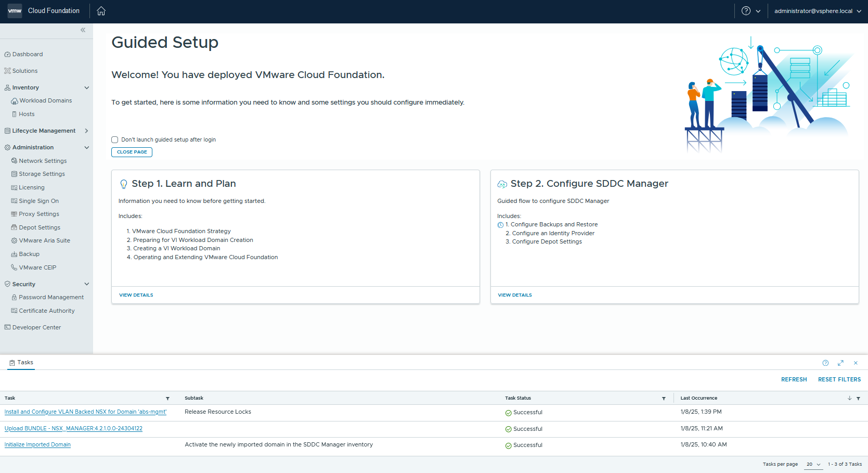868x473 pixels.
Task: Click Configure Backups and Restore item
Action: [x=554, y=225]
